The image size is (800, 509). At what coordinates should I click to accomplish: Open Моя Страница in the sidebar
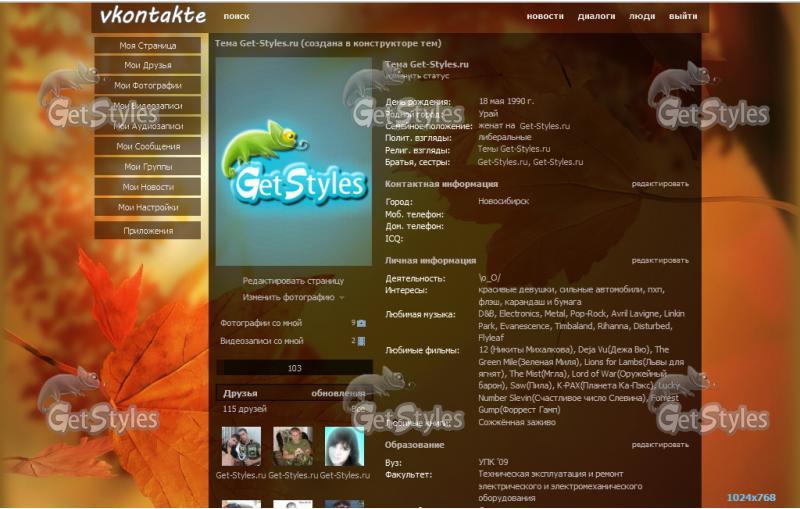[x=147, y=45]
